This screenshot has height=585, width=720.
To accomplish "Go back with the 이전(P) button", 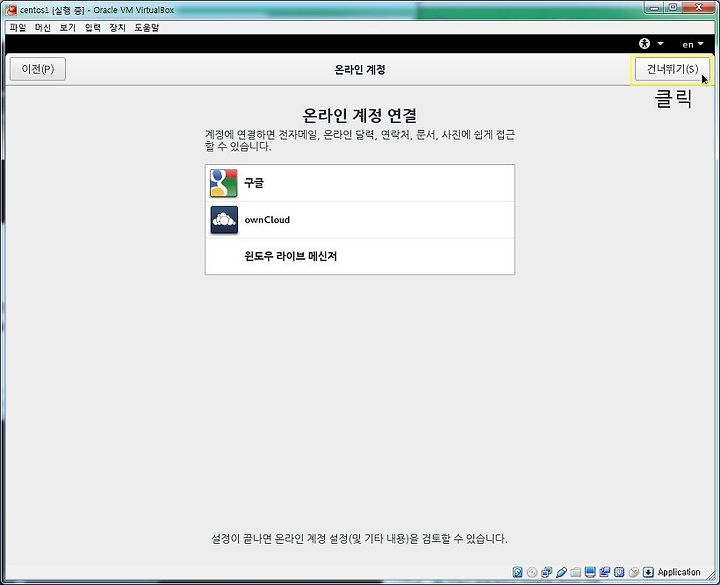I will [38, 69].
